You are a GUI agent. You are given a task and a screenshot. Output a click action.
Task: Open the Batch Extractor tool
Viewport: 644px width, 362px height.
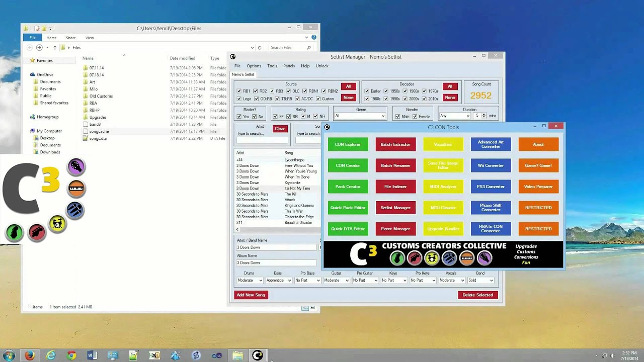point(395,144)
